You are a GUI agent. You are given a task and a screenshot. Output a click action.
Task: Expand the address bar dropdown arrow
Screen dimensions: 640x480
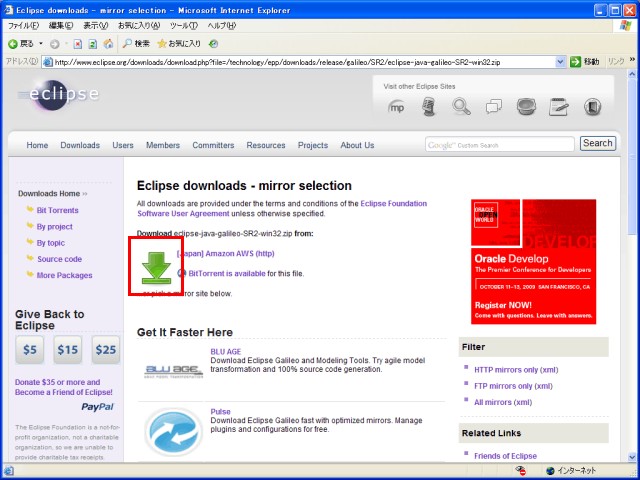pyautogui.click(x=560, y=62)
